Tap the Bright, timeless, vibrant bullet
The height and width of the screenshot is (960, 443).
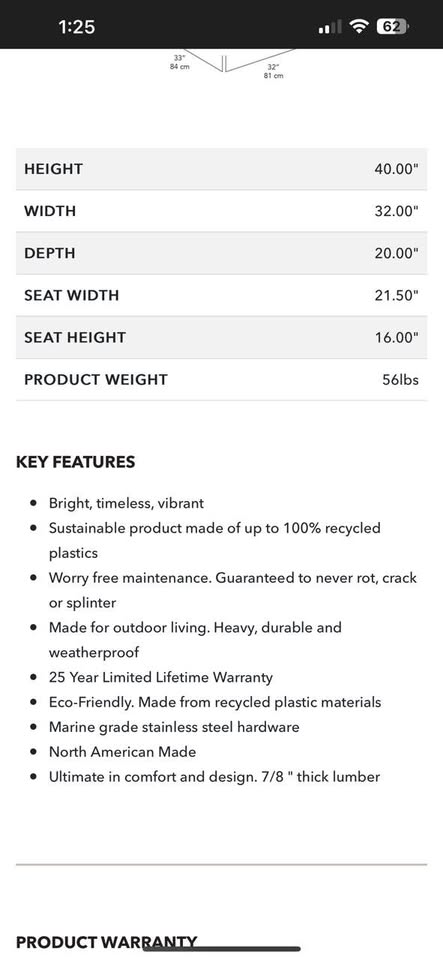pyautogui.click(x=127, y=503)
